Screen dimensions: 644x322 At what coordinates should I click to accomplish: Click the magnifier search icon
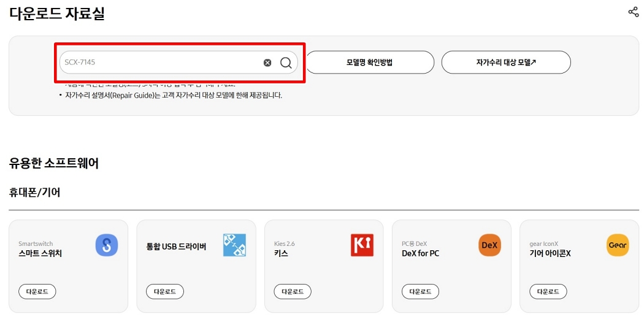[x=286, y=63]
